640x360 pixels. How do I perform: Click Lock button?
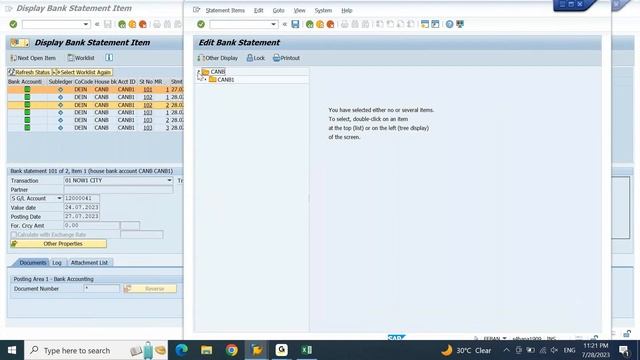coord(256,58)
